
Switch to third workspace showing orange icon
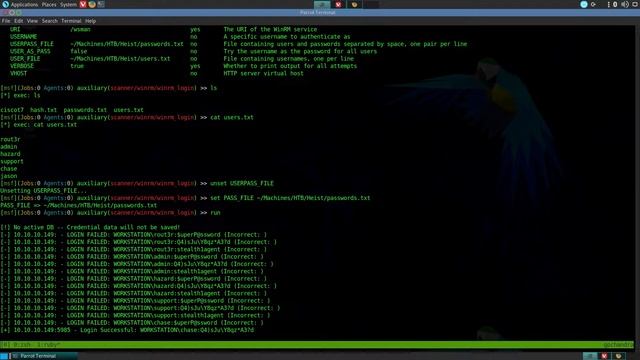pyautogui.click(x=354, y=4)
